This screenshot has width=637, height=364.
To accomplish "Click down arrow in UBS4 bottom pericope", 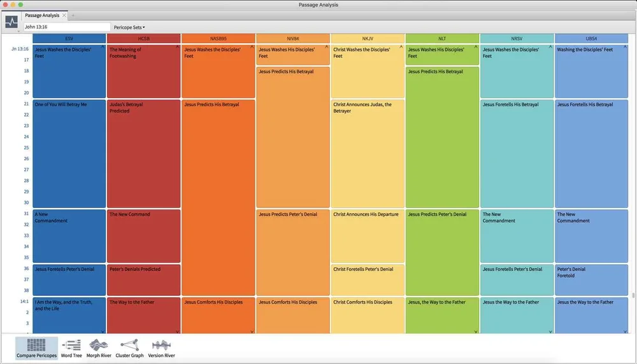I will 626,332.
